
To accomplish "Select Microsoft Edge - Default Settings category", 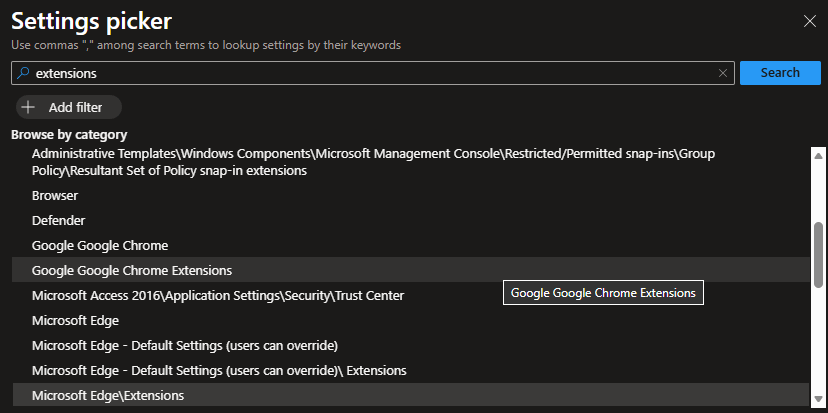I will click(x=185, y=346).
